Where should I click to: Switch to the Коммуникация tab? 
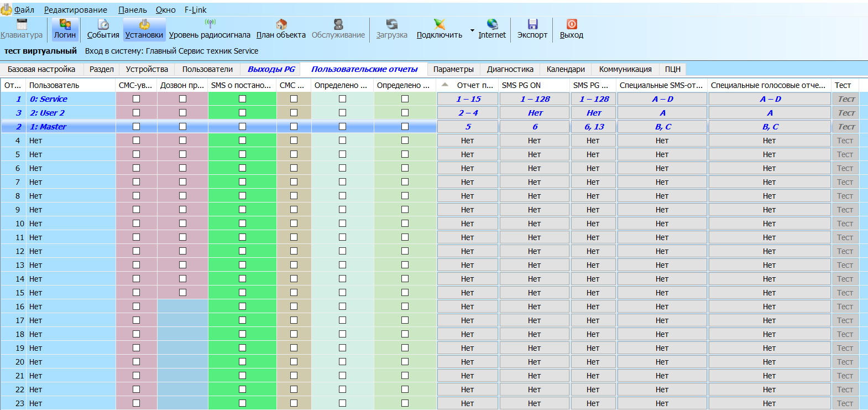coord(625,69)
